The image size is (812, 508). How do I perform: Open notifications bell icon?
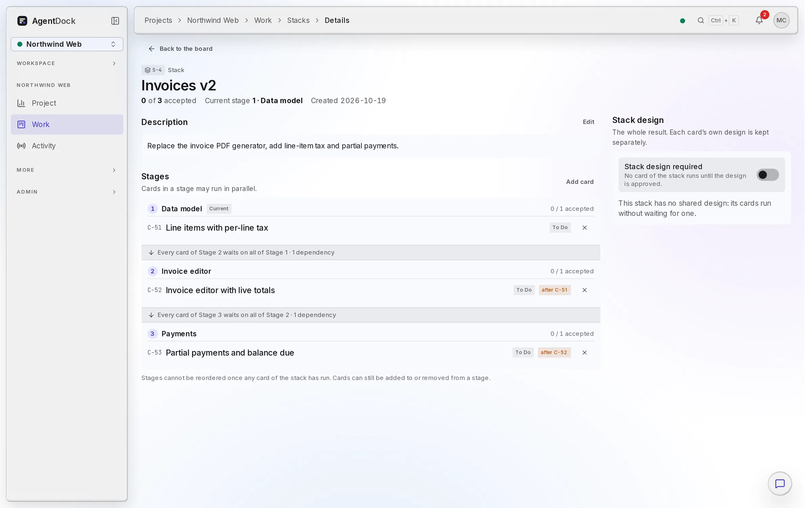tap(759, 20)
